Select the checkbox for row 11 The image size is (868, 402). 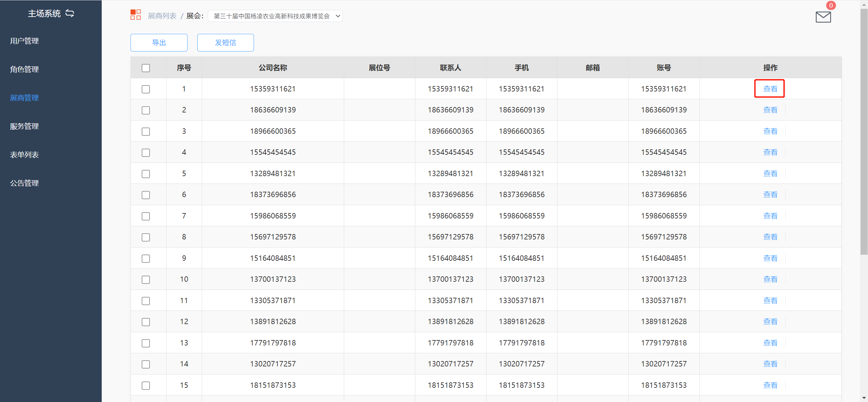tap(146, 301)
